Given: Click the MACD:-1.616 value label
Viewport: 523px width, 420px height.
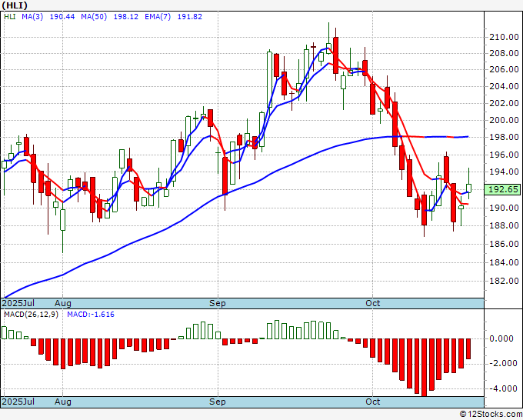Looking at the screenshot, I should 91,315.
